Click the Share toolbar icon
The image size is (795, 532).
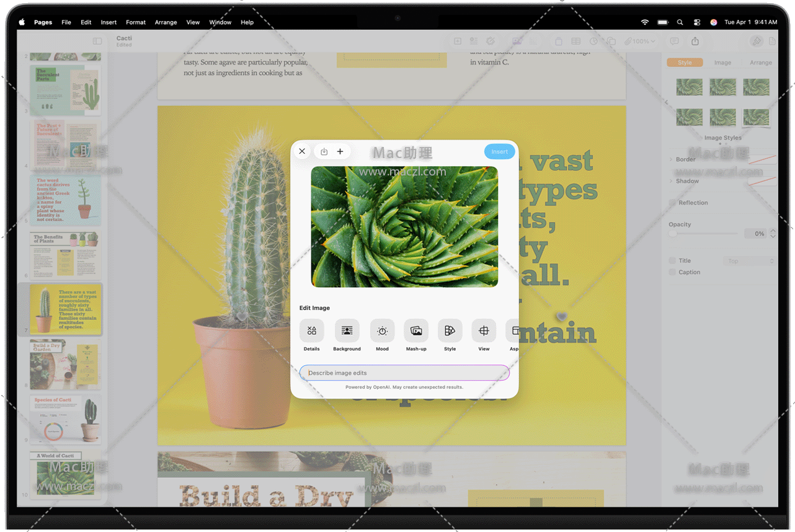(695, 41)
